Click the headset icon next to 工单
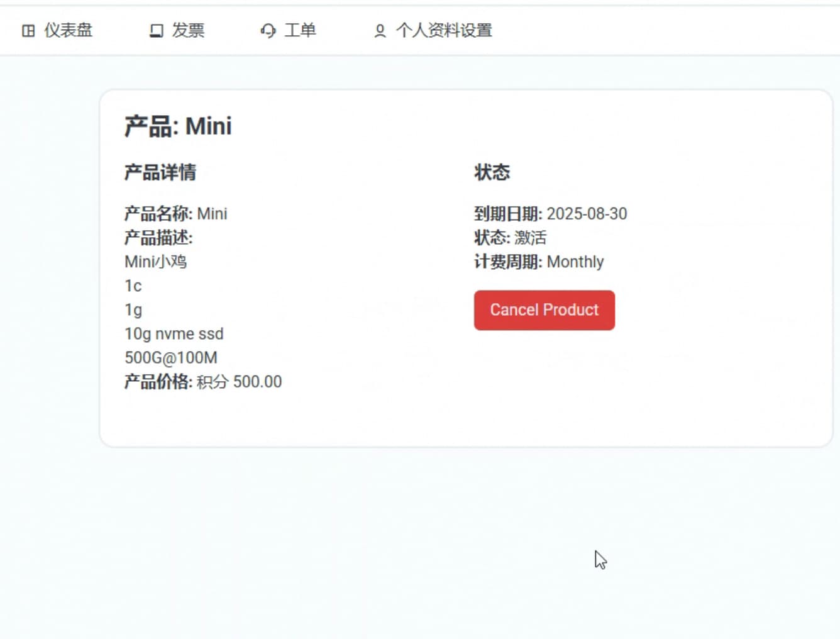Screen dimensions: 840x639 268,30
